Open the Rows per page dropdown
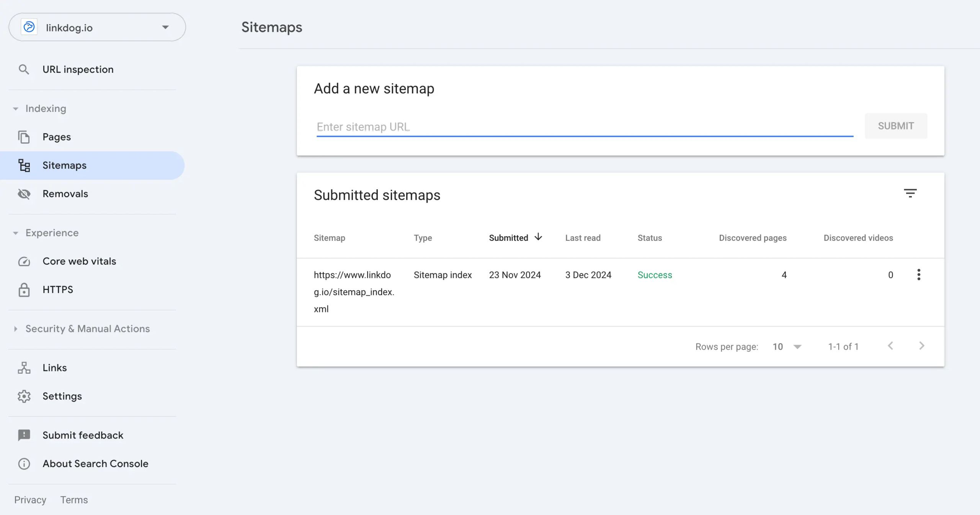The width and height of the screenshot is (980, 515). click(787, 347)
